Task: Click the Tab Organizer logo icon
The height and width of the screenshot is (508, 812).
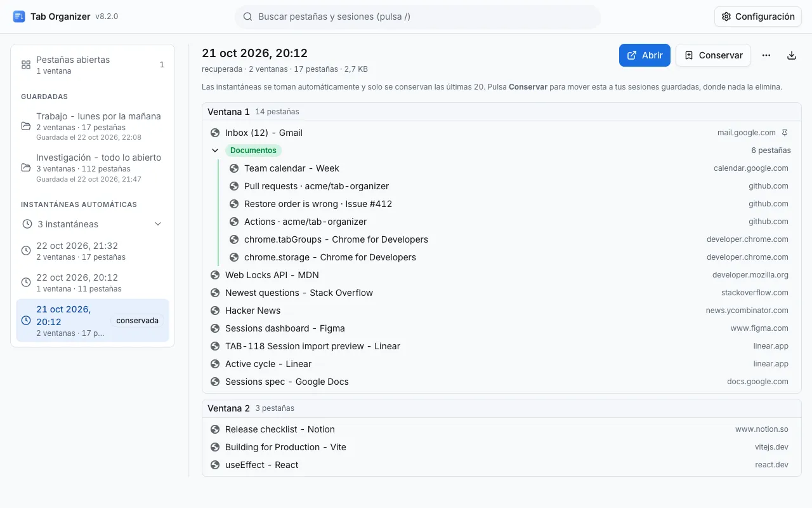Action: [x=19, y=17]
